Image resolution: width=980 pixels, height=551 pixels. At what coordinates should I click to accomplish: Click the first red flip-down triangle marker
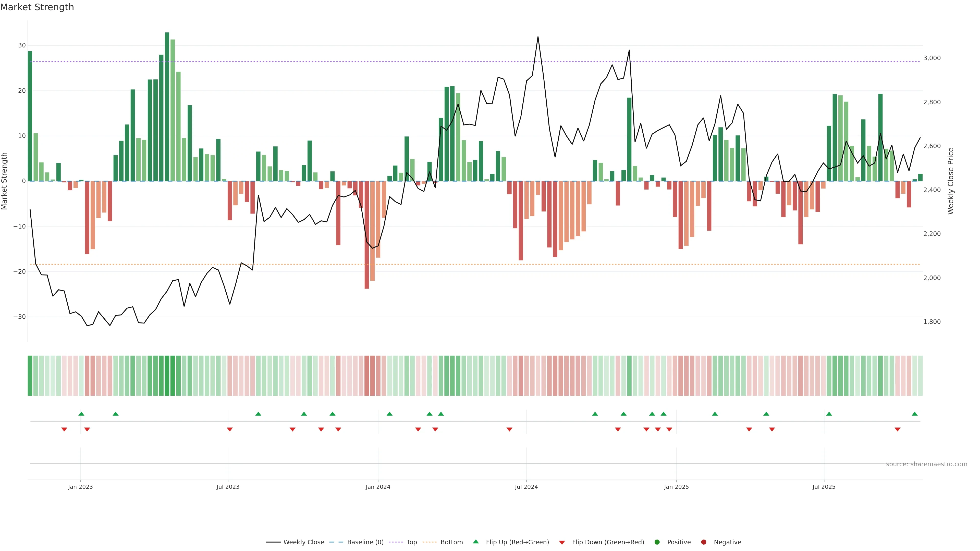pyautogui.click(x=64, y=429)
